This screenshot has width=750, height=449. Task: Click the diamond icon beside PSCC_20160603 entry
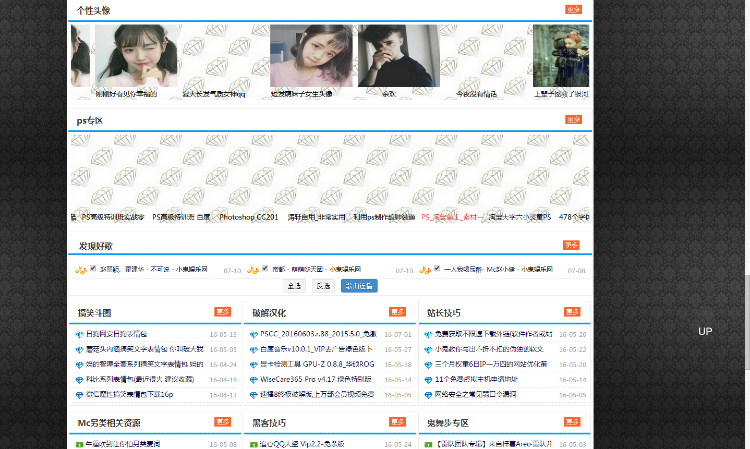(254, 335)
